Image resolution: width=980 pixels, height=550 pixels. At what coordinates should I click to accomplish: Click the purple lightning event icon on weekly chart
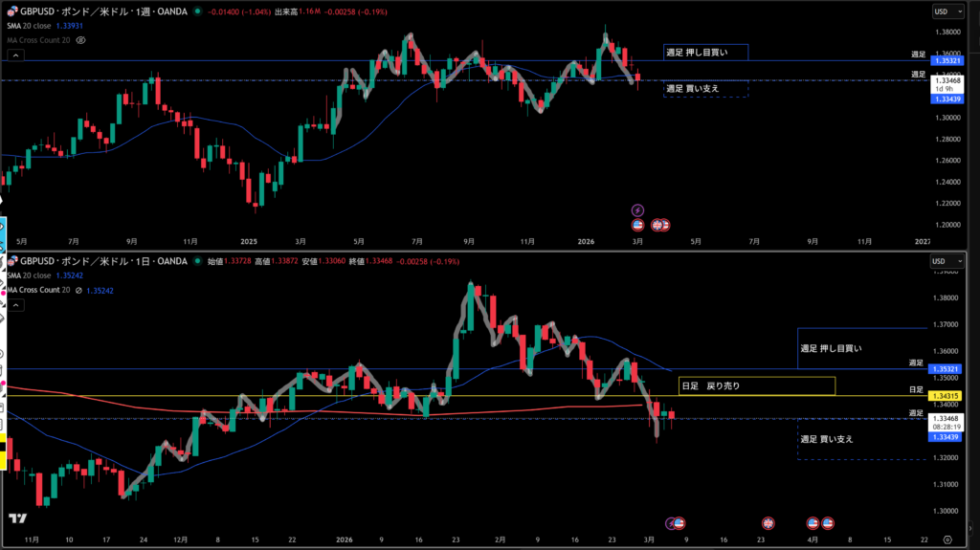638,209
